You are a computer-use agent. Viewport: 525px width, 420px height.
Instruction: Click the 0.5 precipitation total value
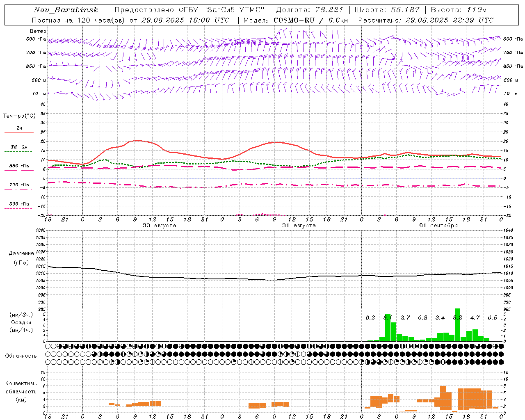492,317
